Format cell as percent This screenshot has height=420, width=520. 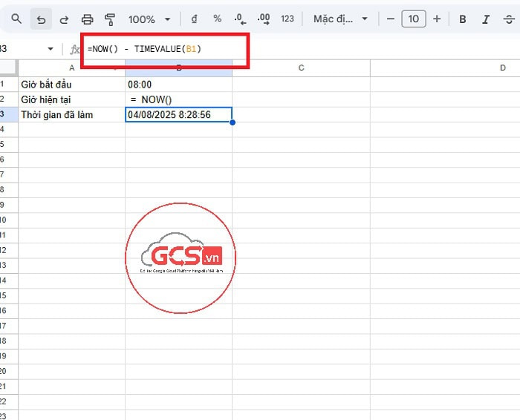click(x=217, y=19)
